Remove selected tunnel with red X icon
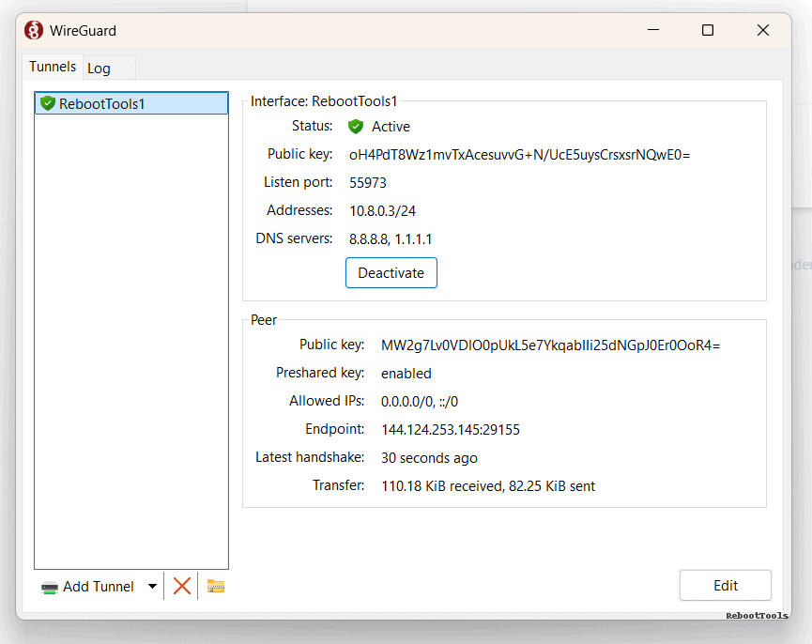This screenshot has width=812, height=644. coord(182,586)
